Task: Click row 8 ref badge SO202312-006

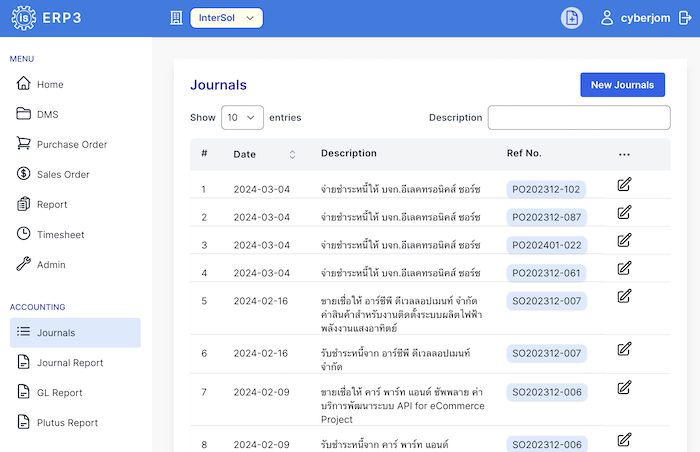Action: [547, 444]
